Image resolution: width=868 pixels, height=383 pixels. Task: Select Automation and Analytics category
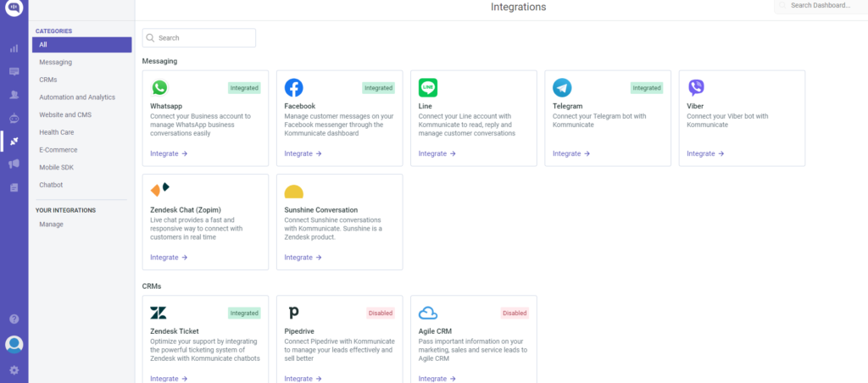click(x=77, y=97)
